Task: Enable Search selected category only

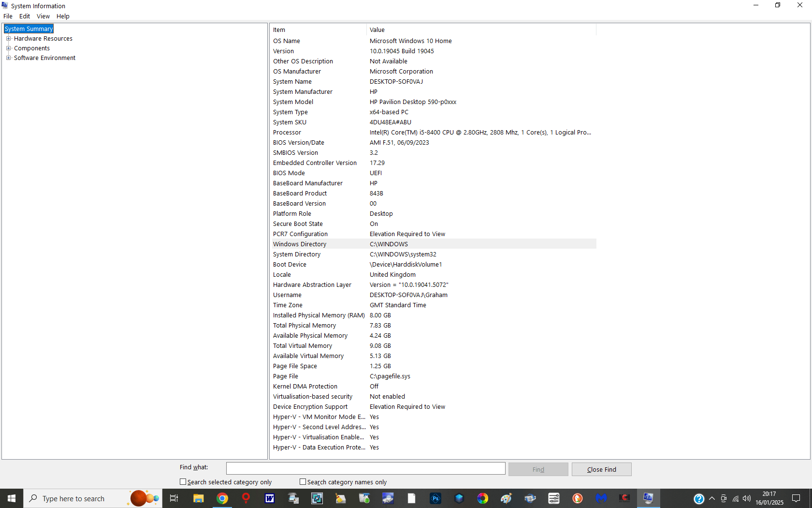Action: pos(183,482)
